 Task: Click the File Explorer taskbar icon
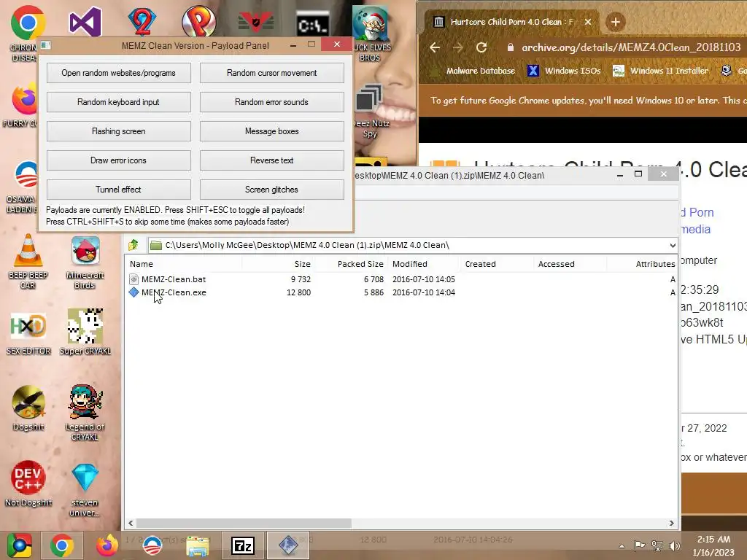click(197, 545)
